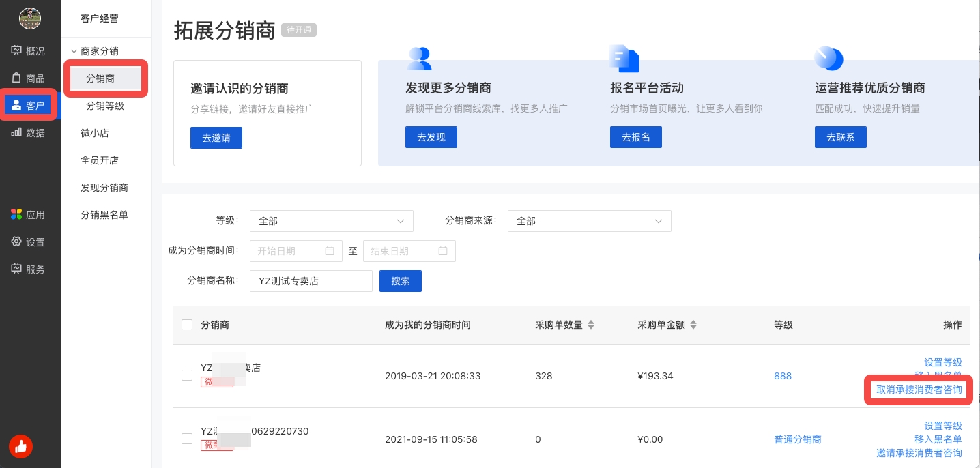The image size is (980, 468).
Task: Open the 服务 service section
Action: 28,269
